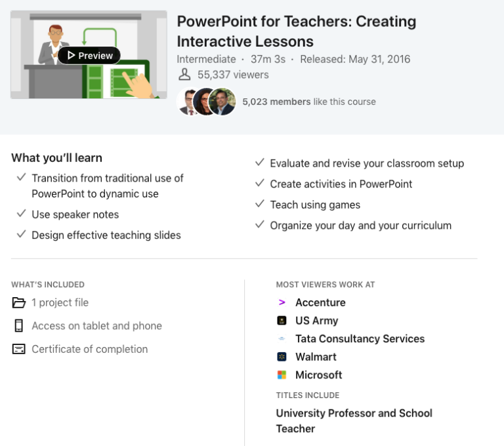
Task: Click the Microsoft logo icon
Action: 282,375
